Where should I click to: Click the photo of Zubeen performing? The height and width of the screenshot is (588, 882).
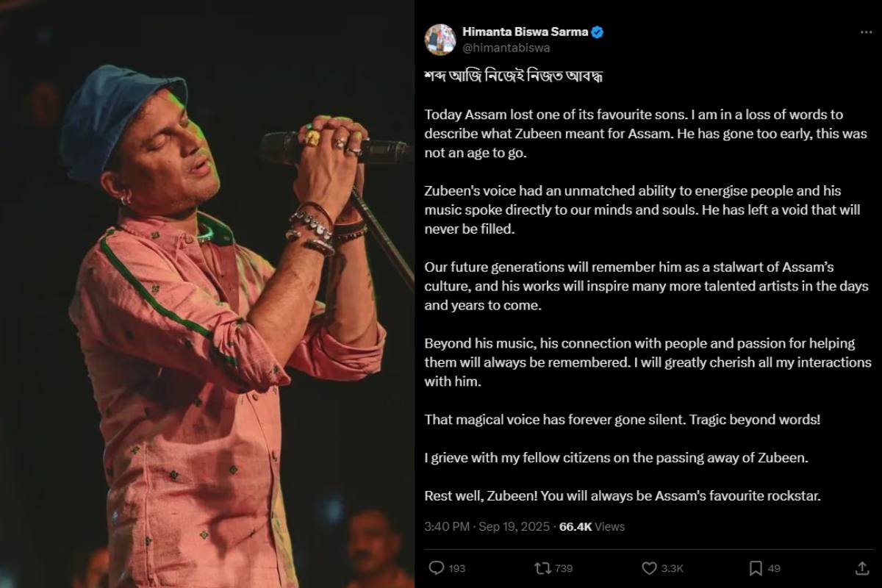click(206, 294)
